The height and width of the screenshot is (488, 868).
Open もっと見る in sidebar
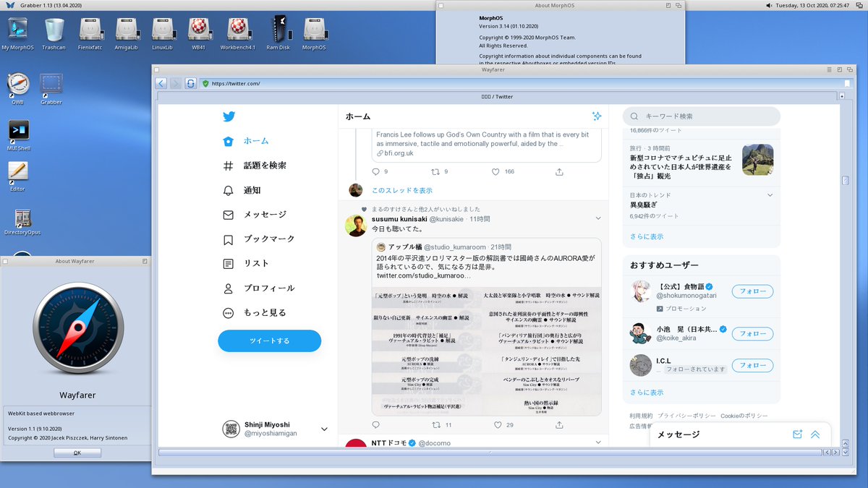pos(255,313)
